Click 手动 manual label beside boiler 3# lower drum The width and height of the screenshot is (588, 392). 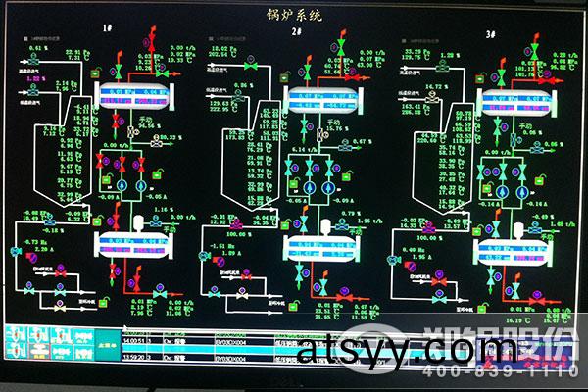click(547, 237)
